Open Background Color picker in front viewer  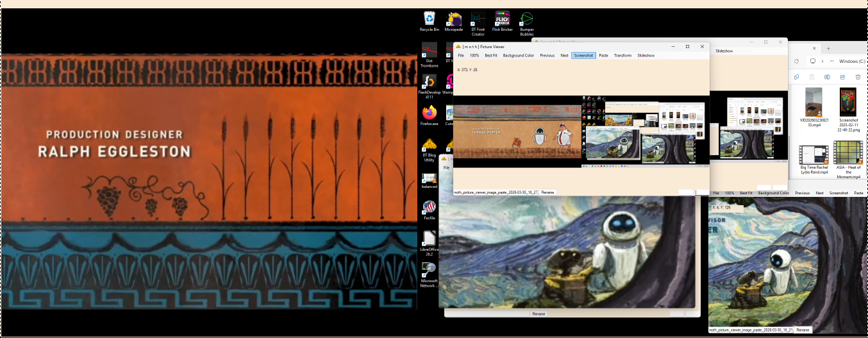click(x=518, y=56)
